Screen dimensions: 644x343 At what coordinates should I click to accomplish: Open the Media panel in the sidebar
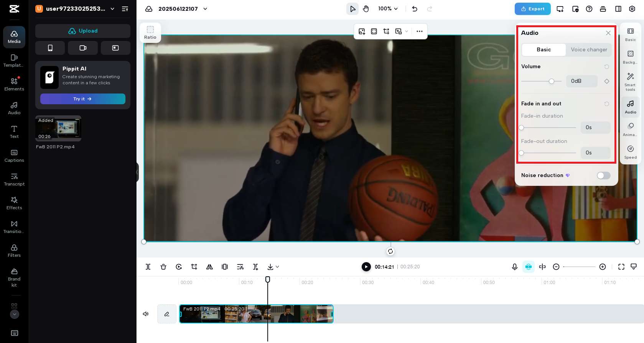pos(14,37)
